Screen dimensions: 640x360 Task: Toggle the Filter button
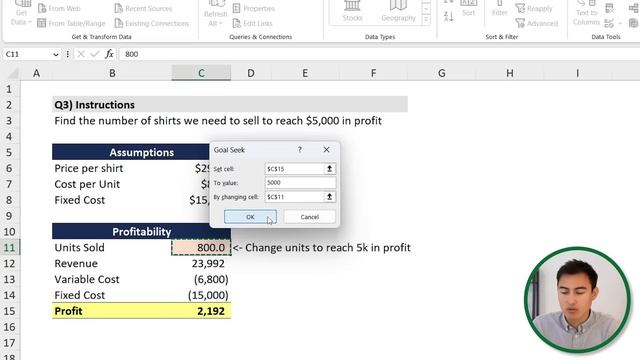pos(500,9)
